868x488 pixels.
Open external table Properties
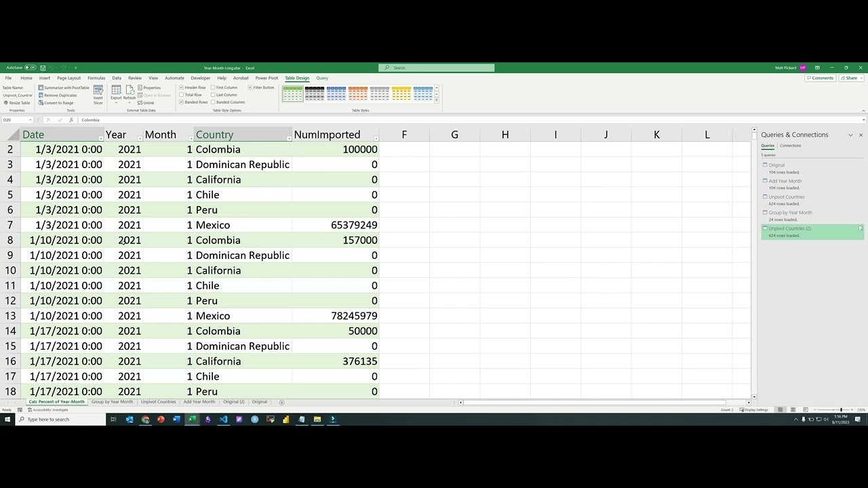coord(150,87)
